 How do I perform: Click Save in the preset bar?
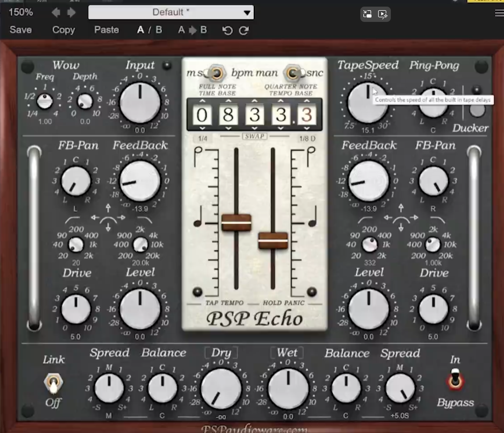[21, 30]
